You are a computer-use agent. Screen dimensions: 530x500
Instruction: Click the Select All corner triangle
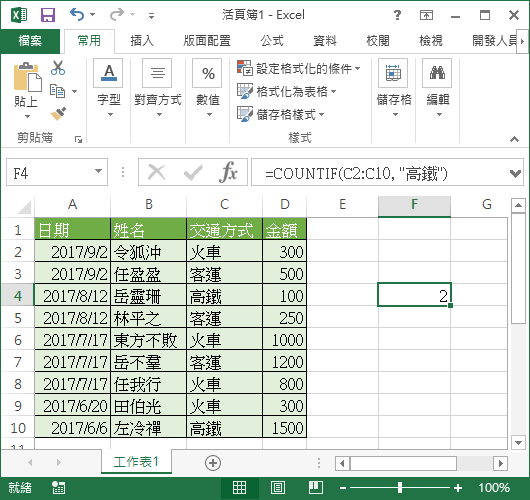24,207
